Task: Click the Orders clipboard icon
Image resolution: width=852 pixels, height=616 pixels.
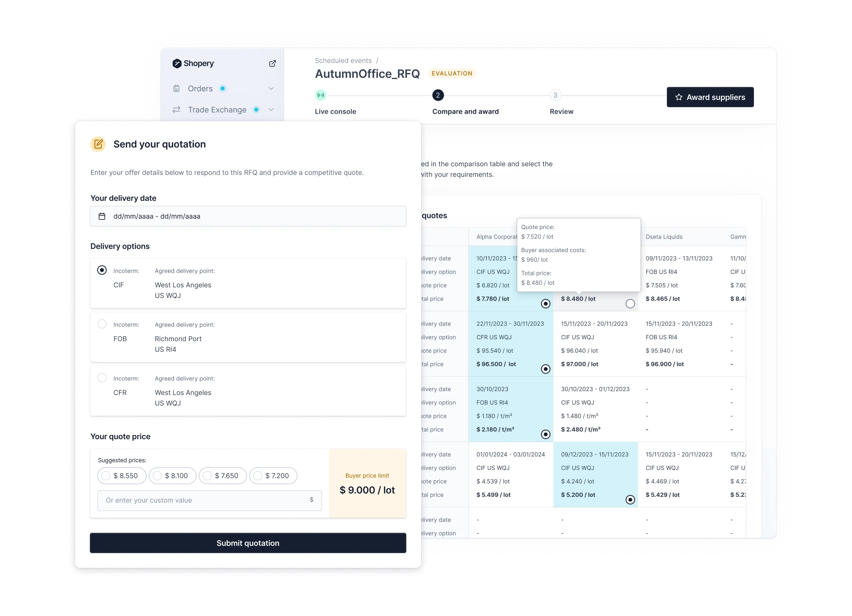Action: pyautogui.click(x=177, y=88)
